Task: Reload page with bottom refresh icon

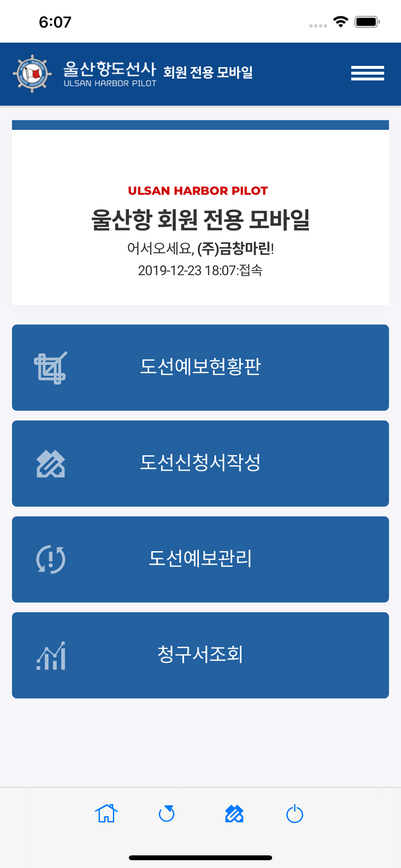Action: 167,813
